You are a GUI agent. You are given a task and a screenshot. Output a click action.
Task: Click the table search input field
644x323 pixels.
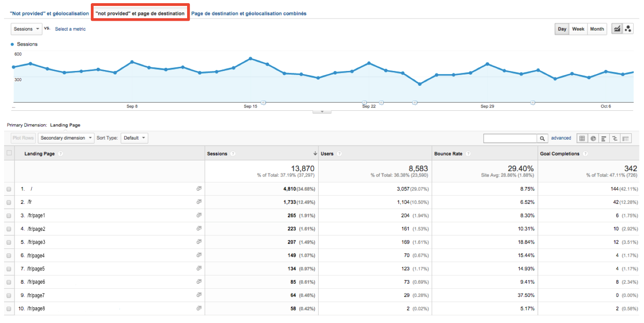click(x=510, y=138)
